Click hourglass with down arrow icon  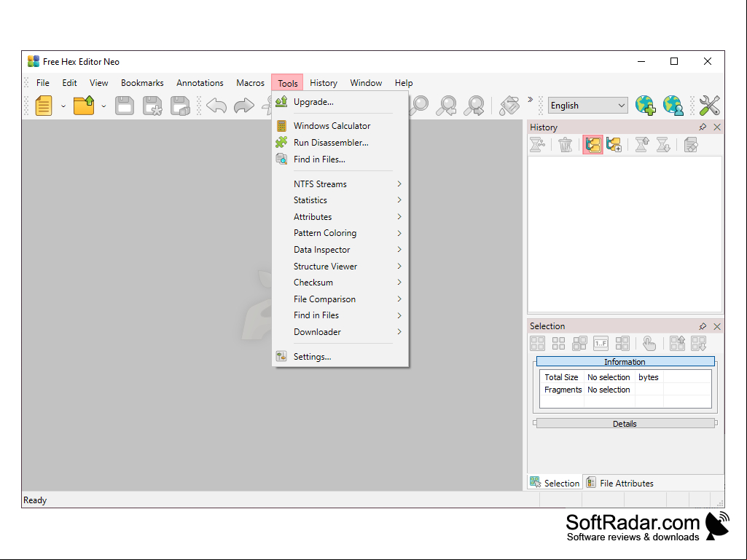point(663,145)
